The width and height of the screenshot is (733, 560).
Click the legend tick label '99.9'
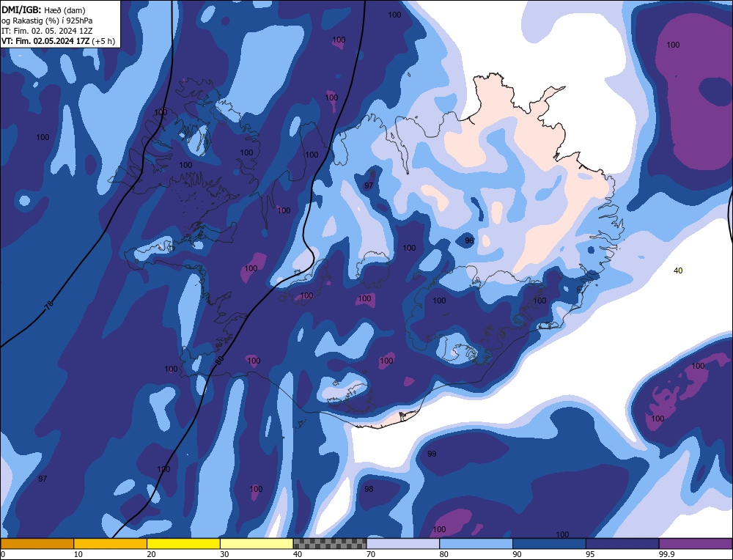tap(666, 554)
